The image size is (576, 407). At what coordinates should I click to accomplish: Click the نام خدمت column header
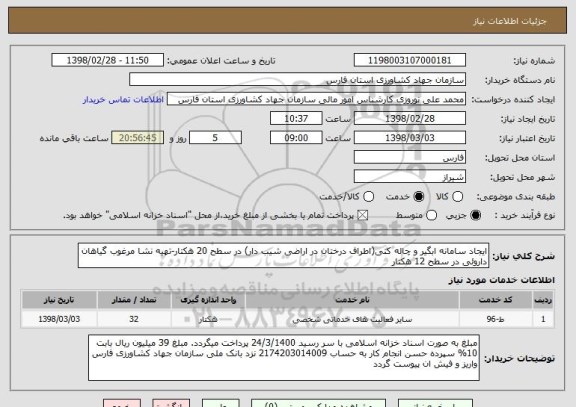click(352, 300)
